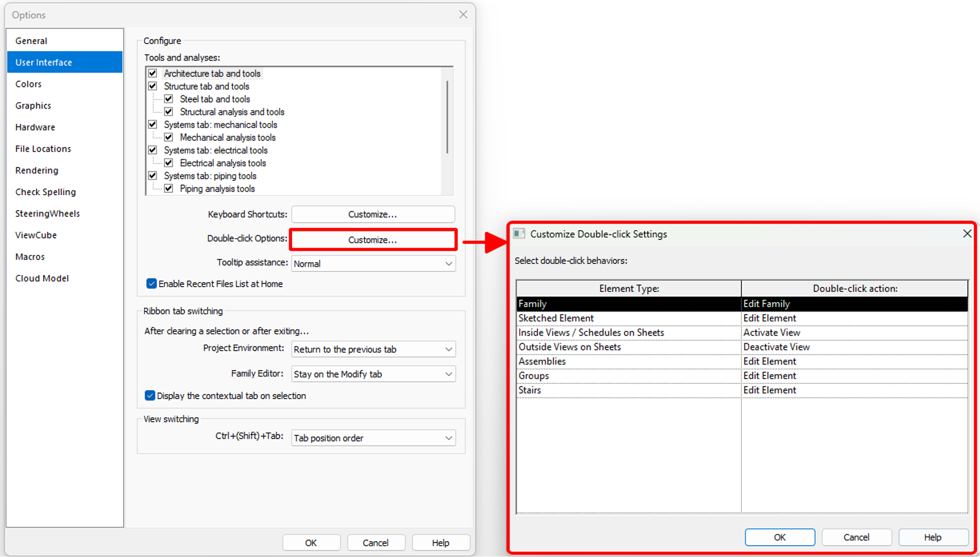Open SteeringWheels options
980x557 pixels.
click(65, 213)
